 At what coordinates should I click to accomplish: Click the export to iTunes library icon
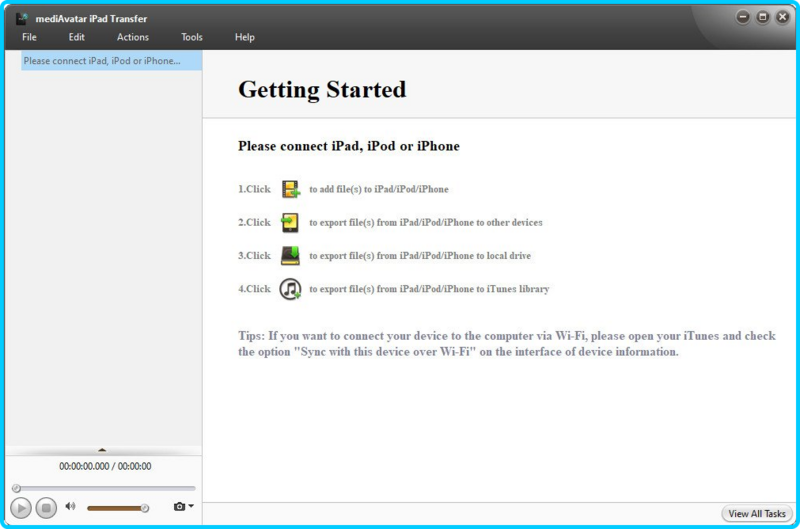point(290,289)
